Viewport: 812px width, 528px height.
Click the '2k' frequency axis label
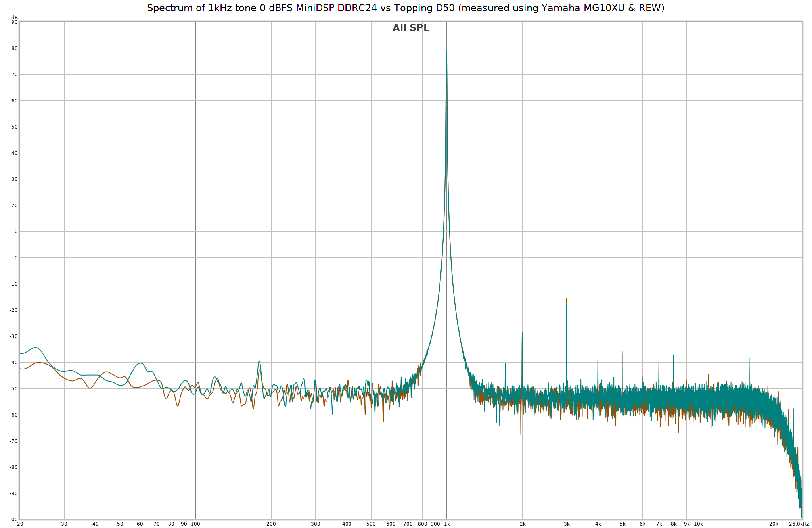[x=523, y=524]
